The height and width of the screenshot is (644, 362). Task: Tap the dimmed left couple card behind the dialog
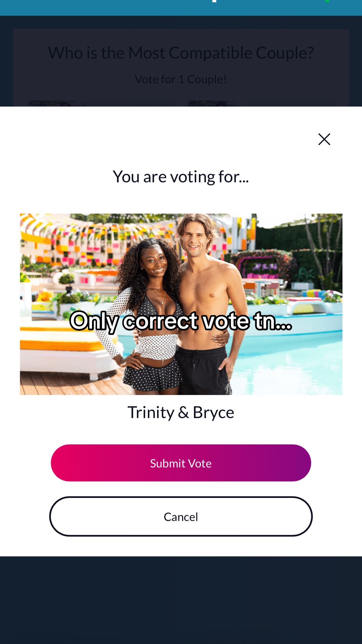click(101, 103)
